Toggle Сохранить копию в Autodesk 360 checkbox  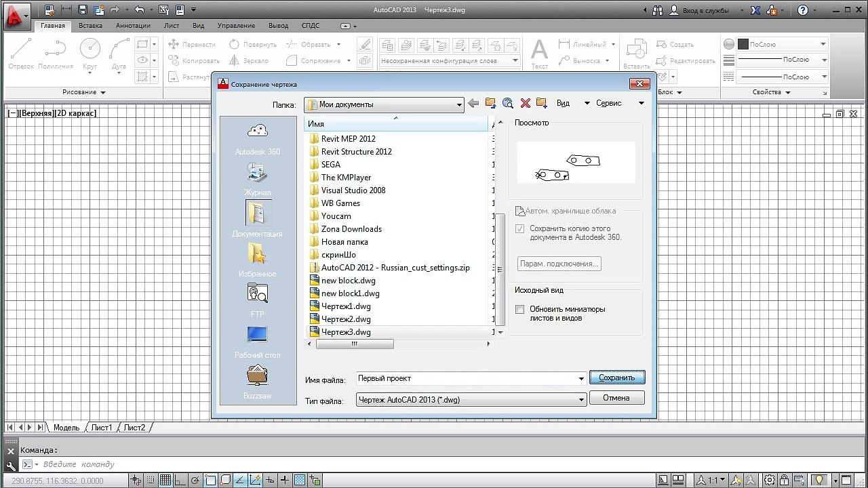pos(520,229)
